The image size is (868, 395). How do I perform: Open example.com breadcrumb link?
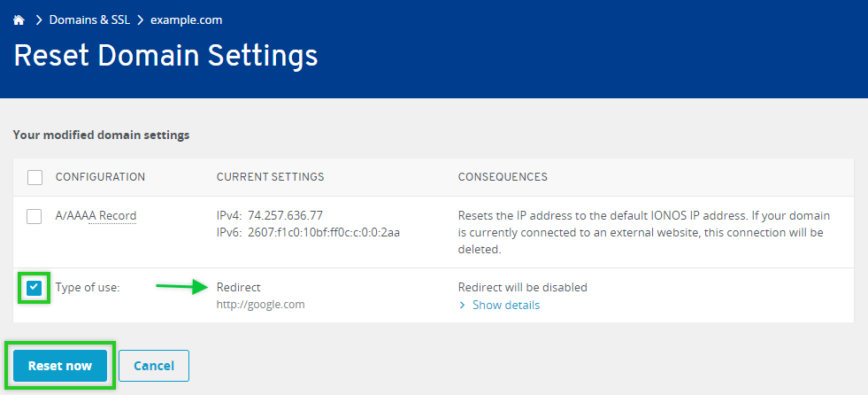coord(186,19)
